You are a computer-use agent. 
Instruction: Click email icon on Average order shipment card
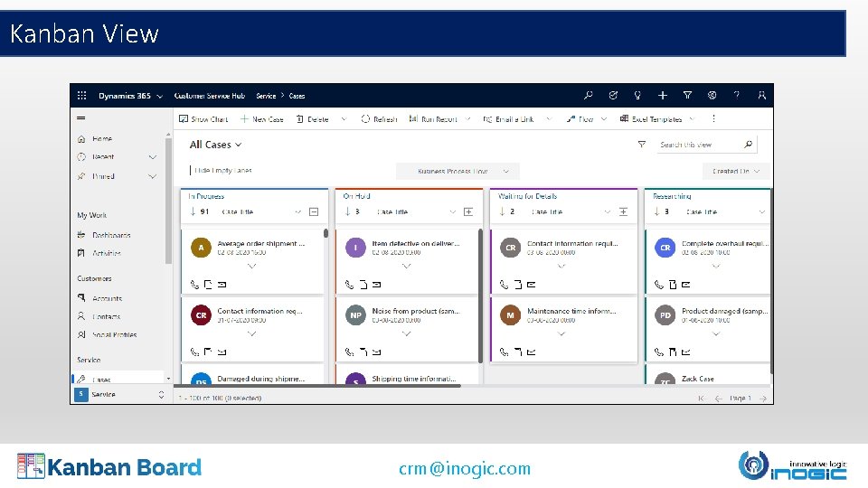222,285
